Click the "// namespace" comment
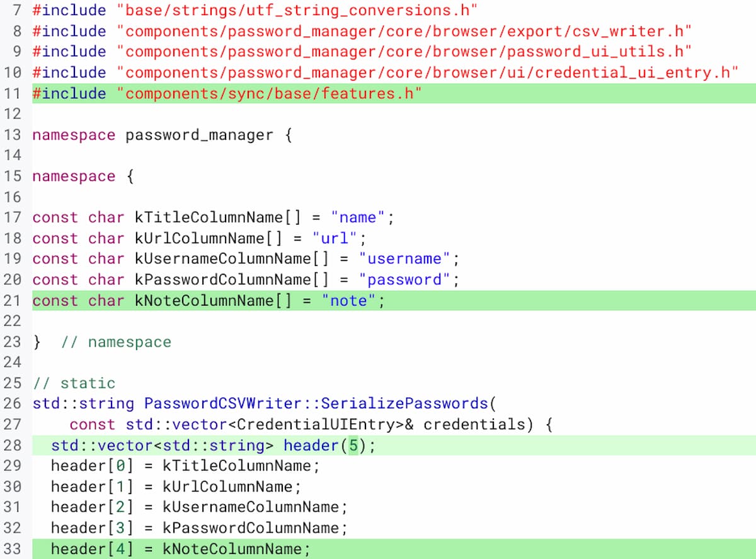The height and width of the screenshot is (559, 756). 116,342
